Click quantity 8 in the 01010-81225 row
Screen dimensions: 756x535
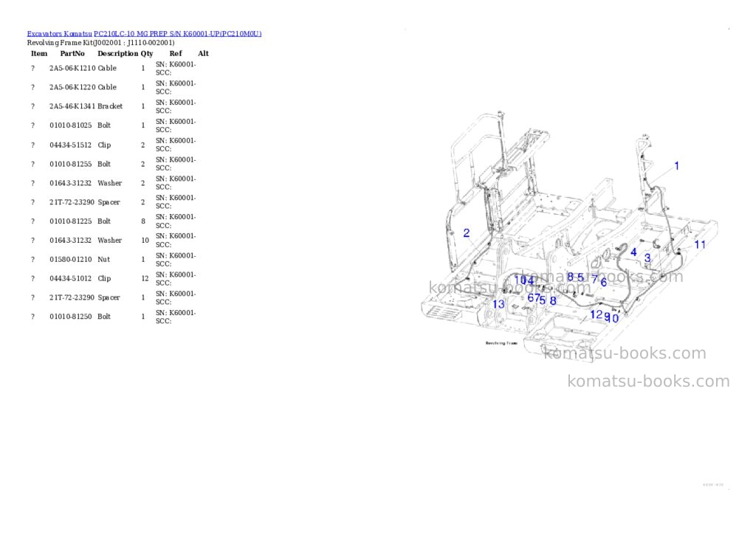pos(143,221)
